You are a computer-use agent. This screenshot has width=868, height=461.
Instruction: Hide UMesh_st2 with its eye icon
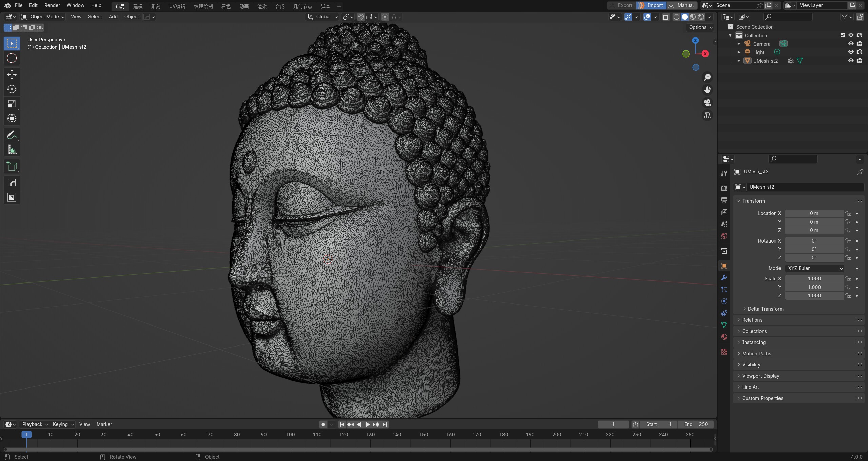click(851, 61)
